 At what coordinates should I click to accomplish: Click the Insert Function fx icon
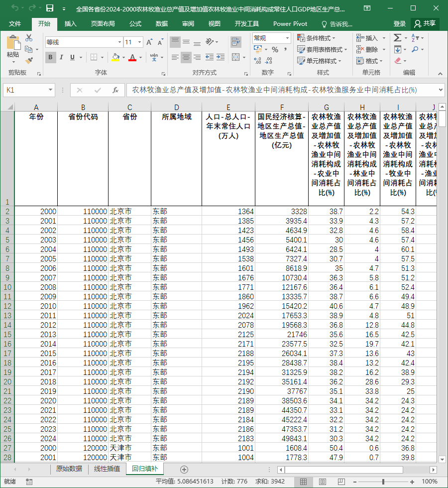115,90
